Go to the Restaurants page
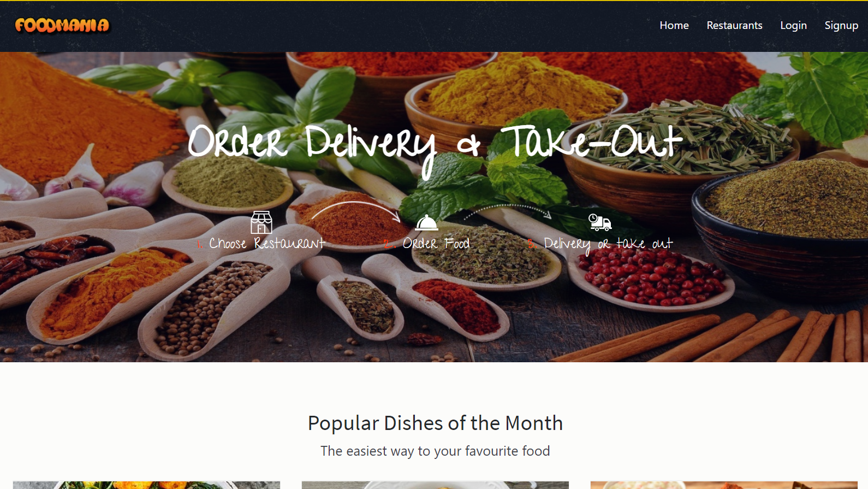Image resolution: width=868 pixels, height=489 pixels. tap(734, 25)
